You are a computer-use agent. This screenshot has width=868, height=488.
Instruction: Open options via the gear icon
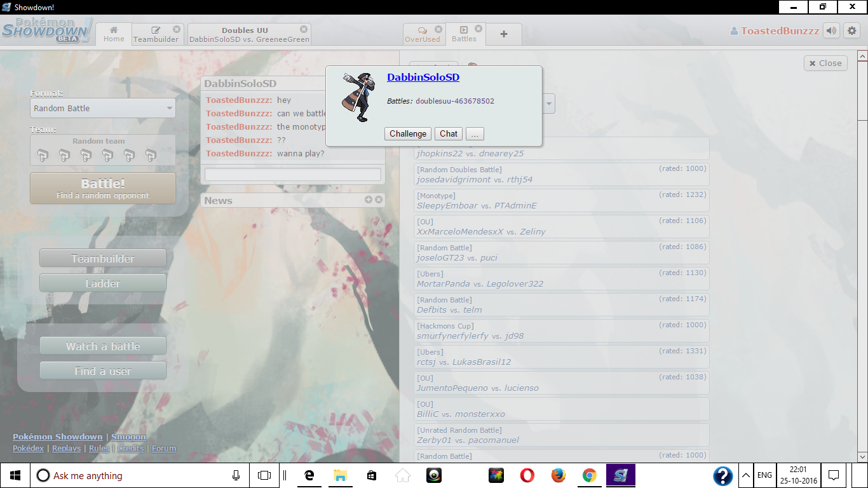[853, 30]
